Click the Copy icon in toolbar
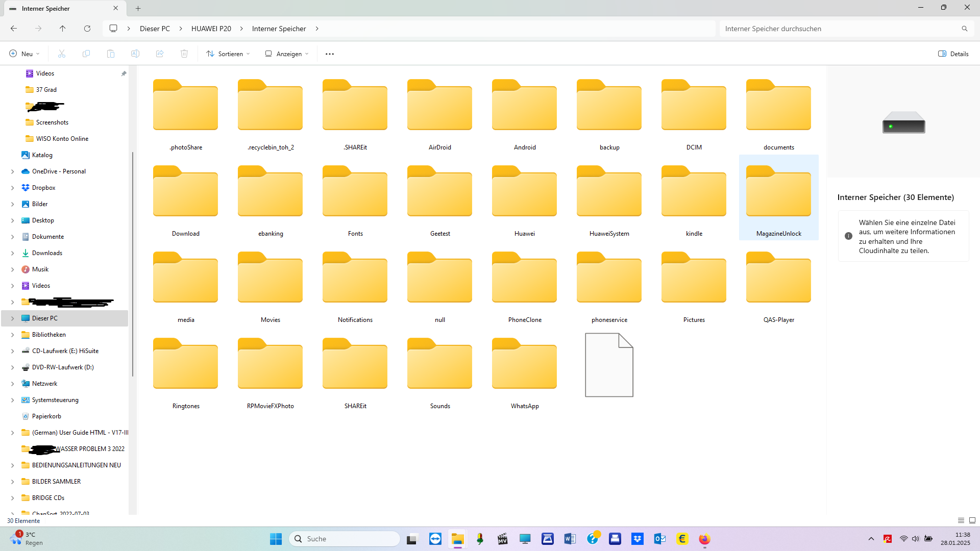 click(x=86, y=54)
